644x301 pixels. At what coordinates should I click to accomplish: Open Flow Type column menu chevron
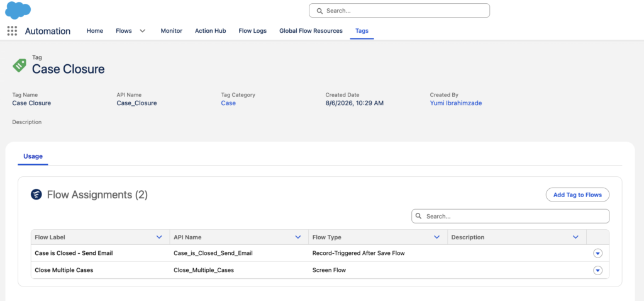[x=437, y=237]
